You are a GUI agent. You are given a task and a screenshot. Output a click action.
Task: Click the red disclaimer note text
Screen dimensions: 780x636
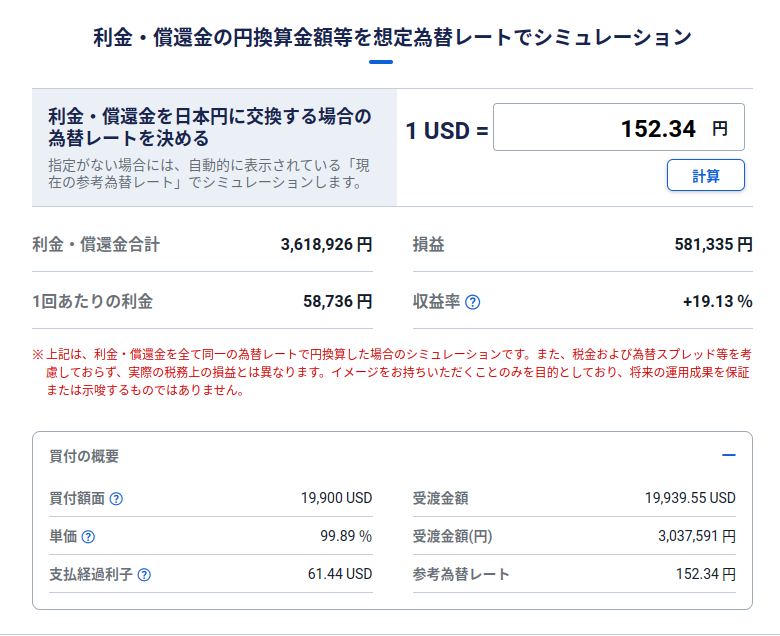390,372
